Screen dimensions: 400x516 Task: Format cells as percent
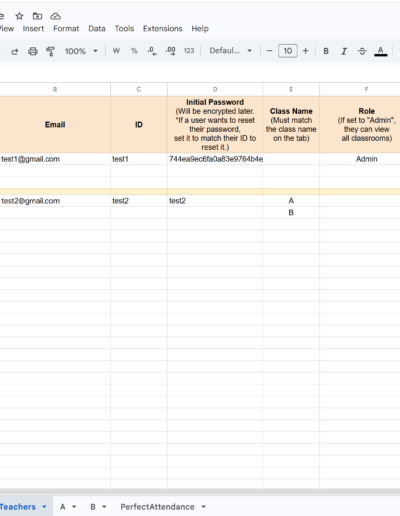[x=134, y=51]
